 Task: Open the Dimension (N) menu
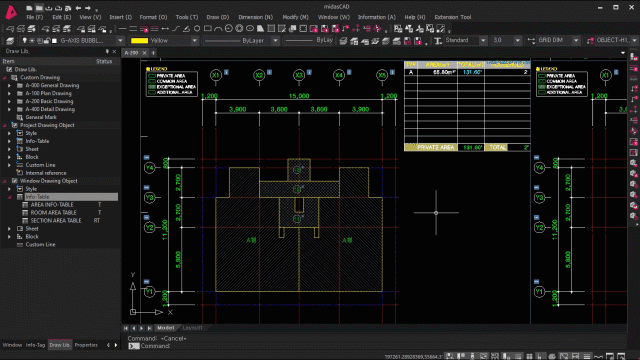(256, 17)
